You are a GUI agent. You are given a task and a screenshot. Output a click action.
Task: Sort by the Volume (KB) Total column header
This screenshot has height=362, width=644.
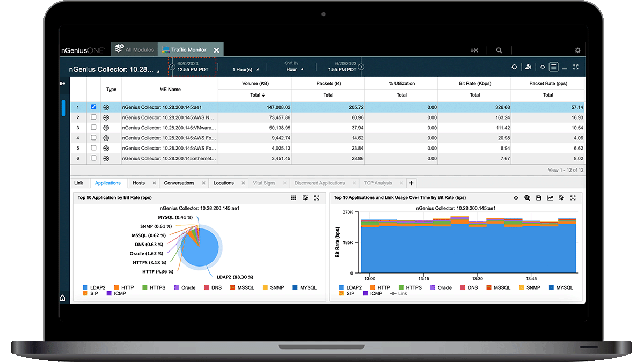(x=255, y=95)
